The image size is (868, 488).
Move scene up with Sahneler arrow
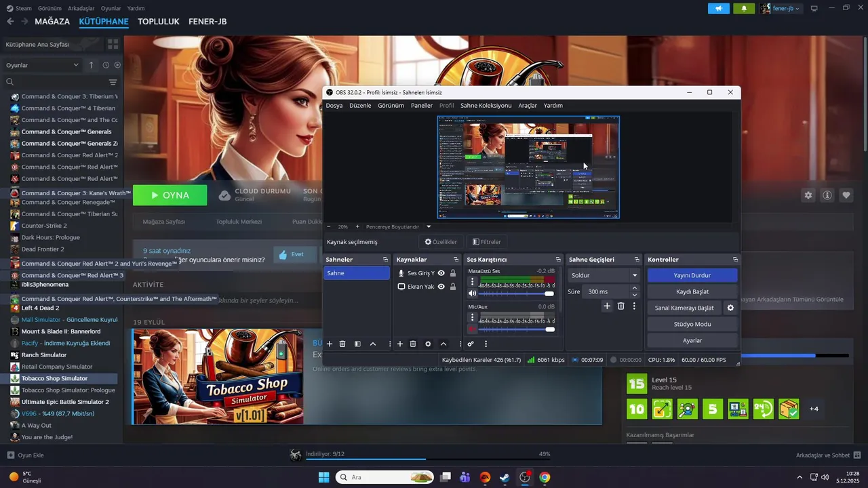tap(373, 344)
